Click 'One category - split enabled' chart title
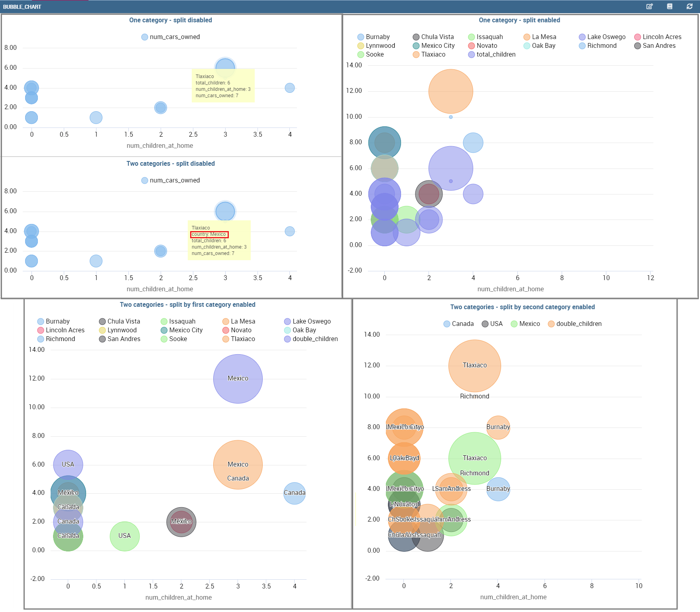This screenshot has height=612, width=700. coord(519,20)
